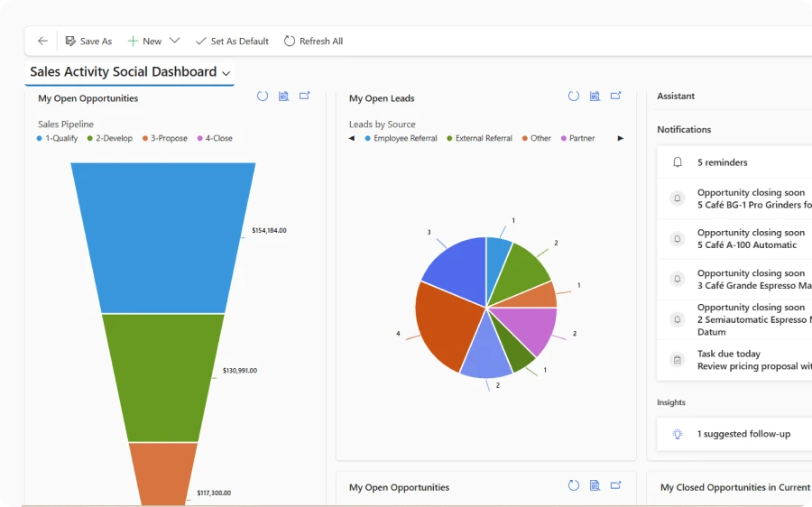Click the legend next right arrow

click(x=621, y=138)
